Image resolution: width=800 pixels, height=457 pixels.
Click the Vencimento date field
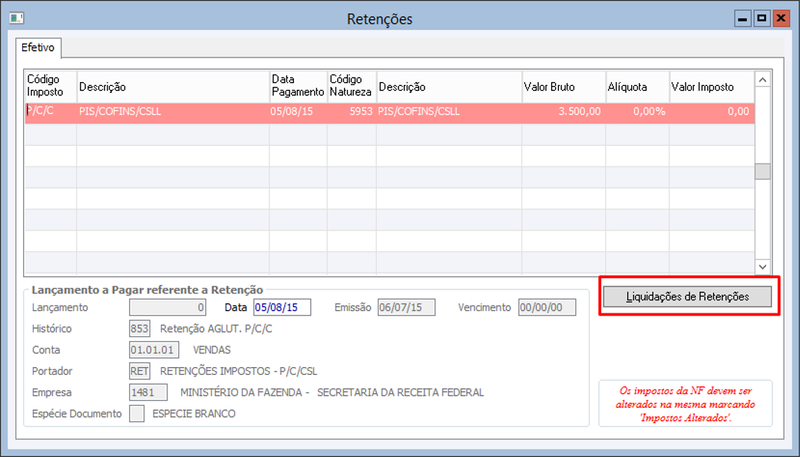click(x=547, y=307)
